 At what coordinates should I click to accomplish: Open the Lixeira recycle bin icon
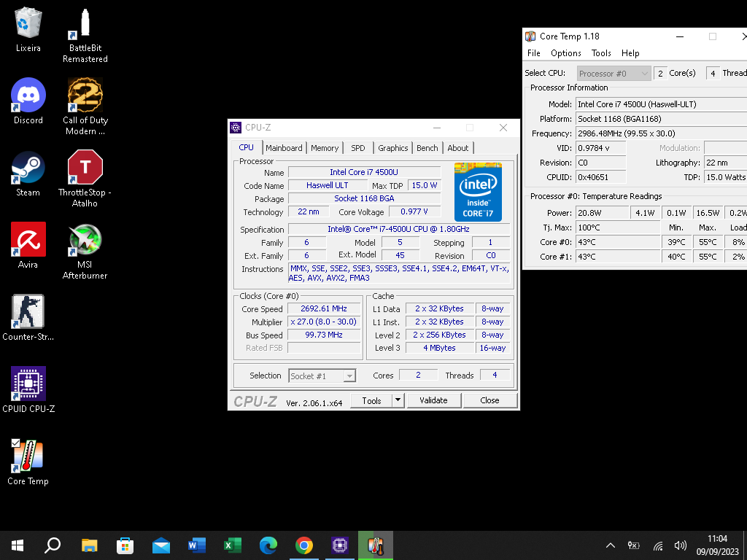click(28, 29)
